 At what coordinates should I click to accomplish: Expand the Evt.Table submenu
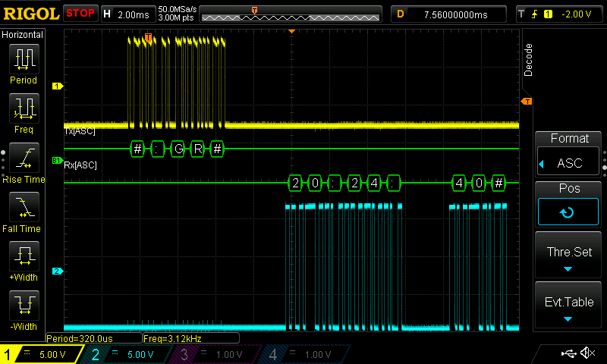coord(568,304)
